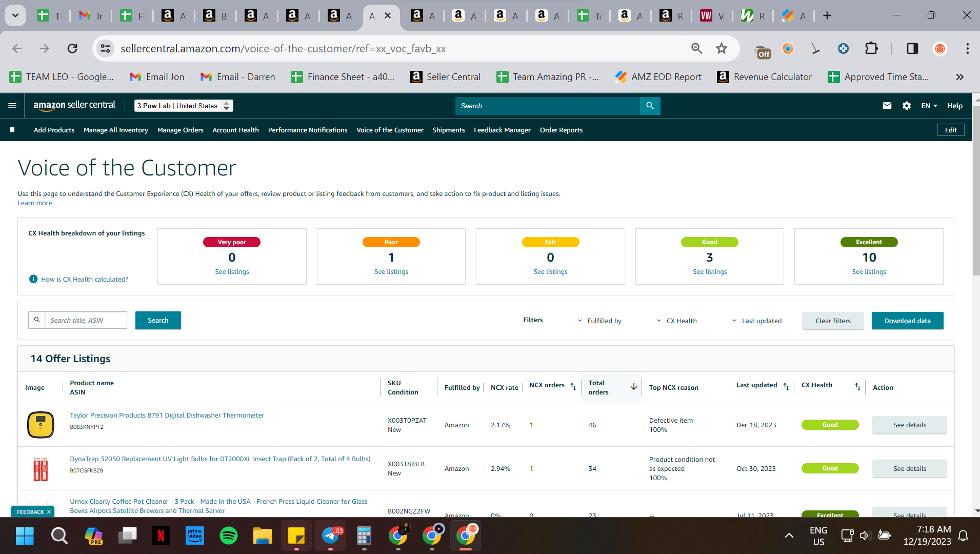Open the Seller Central settings gear icon

(x=907, y=106)
